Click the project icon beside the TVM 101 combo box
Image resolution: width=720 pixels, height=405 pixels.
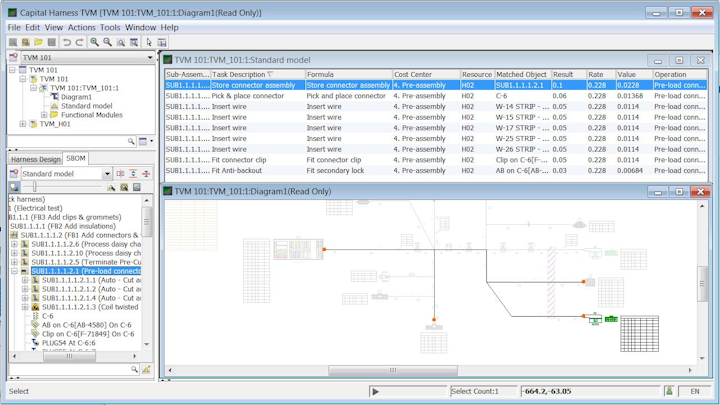click(x=13, y=57)
